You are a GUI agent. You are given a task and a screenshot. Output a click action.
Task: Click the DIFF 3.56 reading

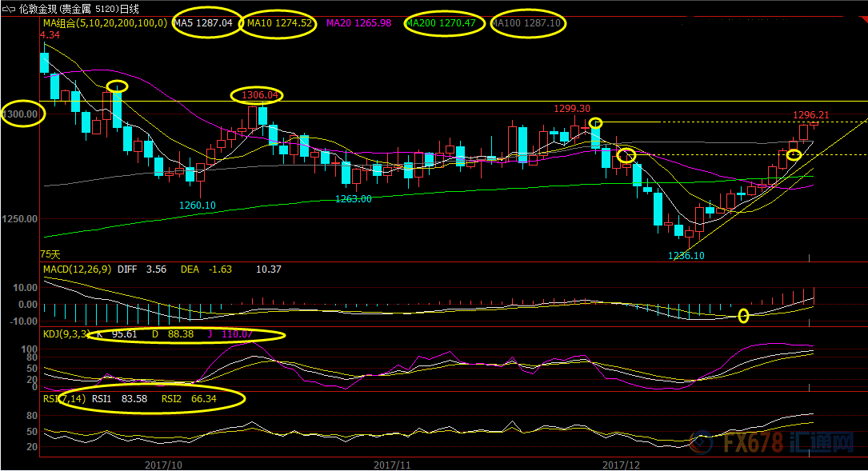coord(142,269)
